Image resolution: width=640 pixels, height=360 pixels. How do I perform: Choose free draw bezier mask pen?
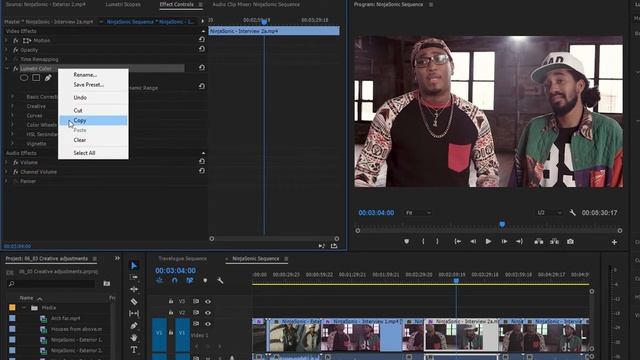48,78
